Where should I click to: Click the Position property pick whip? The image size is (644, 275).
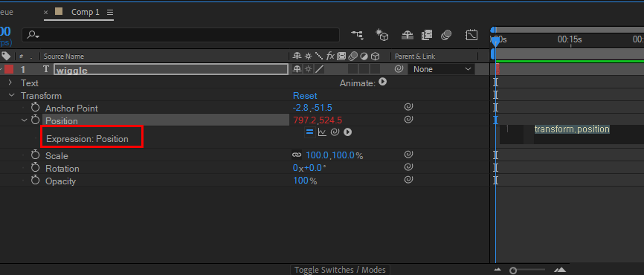pyautogui.click(x=408, y=120)
